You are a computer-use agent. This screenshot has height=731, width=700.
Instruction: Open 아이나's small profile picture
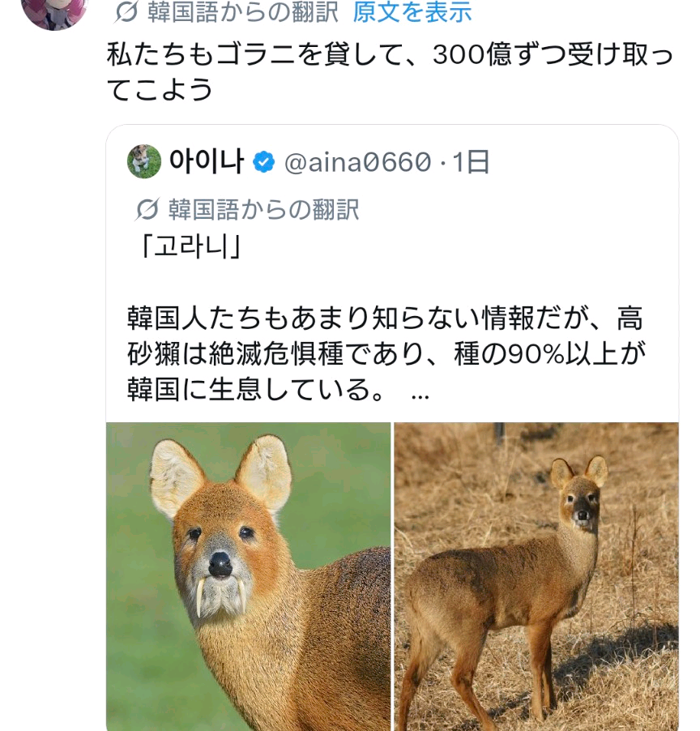(144, 162)
